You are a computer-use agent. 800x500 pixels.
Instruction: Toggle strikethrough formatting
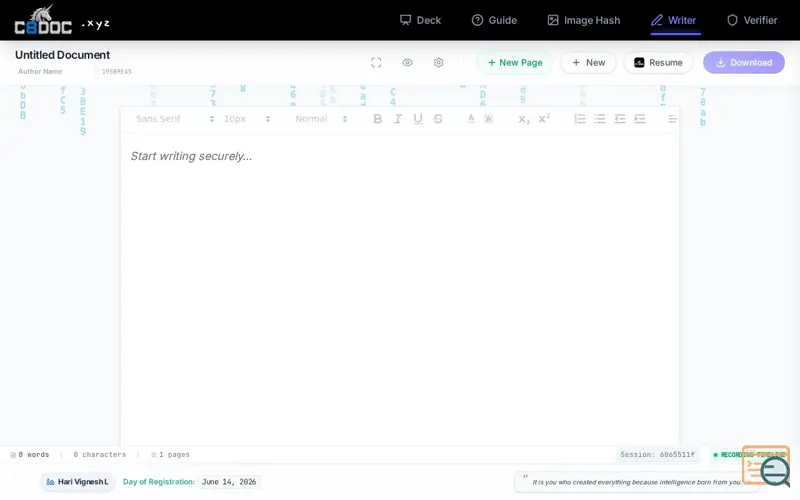tap(438, 119)
